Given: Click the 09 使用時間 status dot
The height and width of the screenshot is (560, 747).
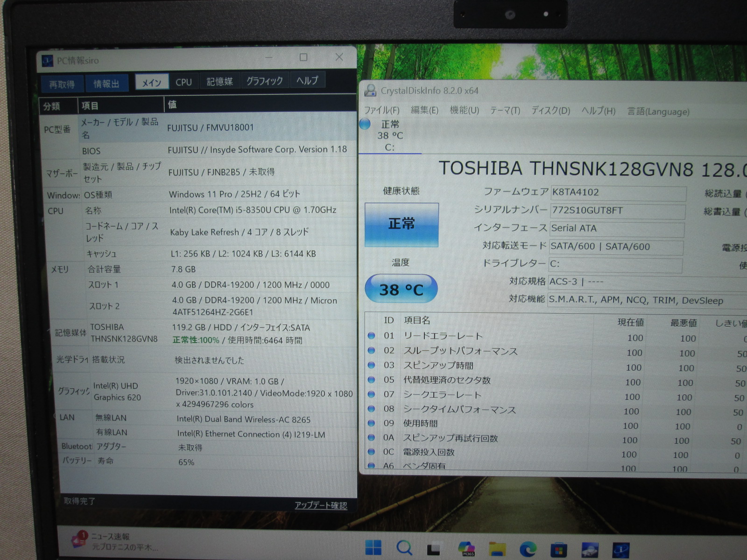Looking at the screenshot, I should click(x=372, y=423).
